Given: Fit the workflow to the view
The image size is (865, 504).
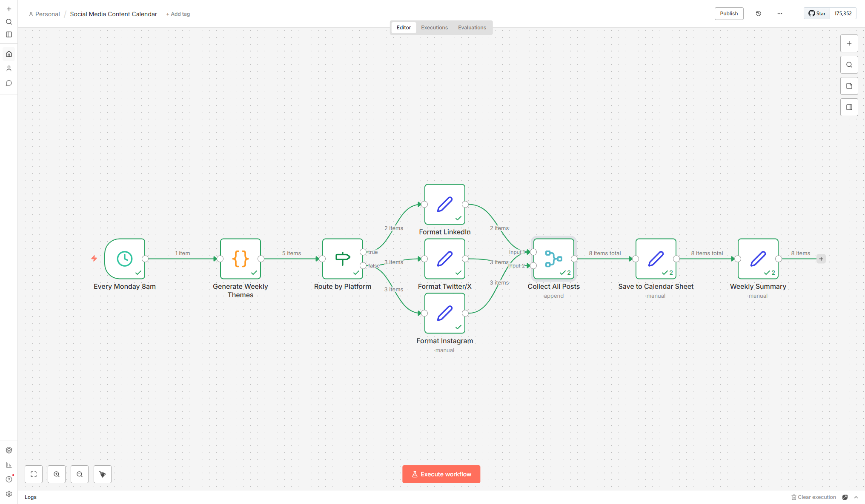Looking at the screenshot, I should tap(33, 474).
